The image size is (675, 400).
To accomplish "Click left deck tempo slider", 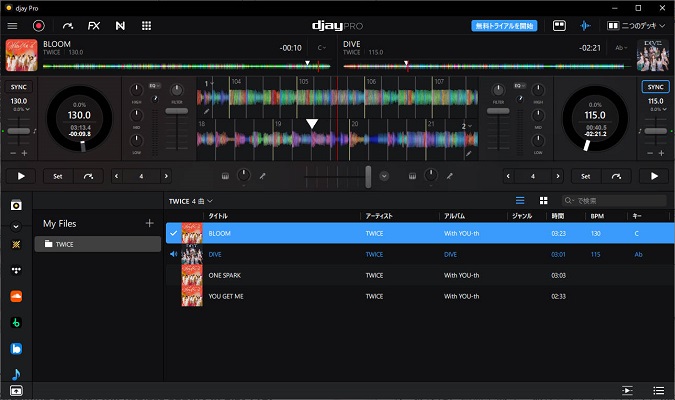I will pyautogui.click(x=19, y=131).
